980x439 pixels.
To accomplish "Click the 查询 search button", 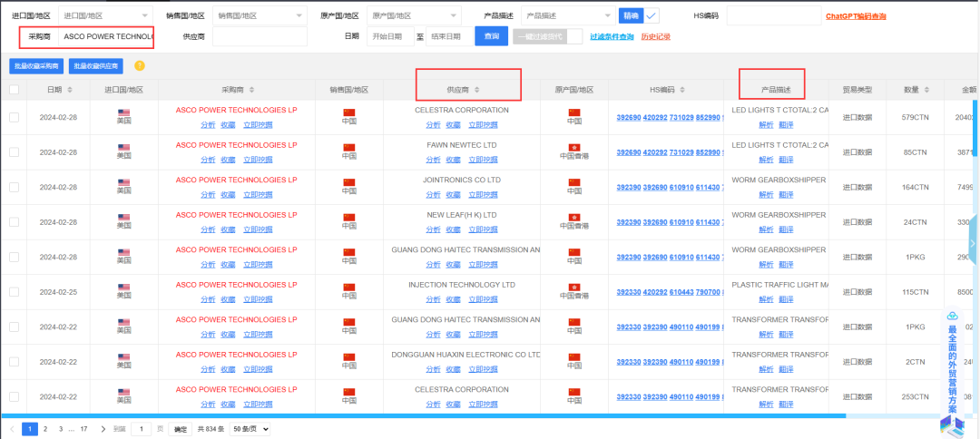I will [x=491, y=36].
